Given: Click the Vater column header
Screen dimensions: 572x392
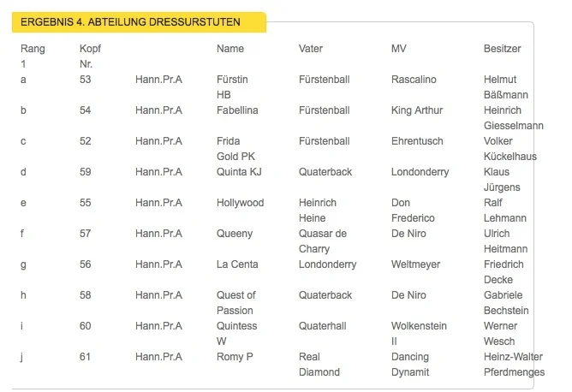Looking at the screenshot, I should point(311,49).
